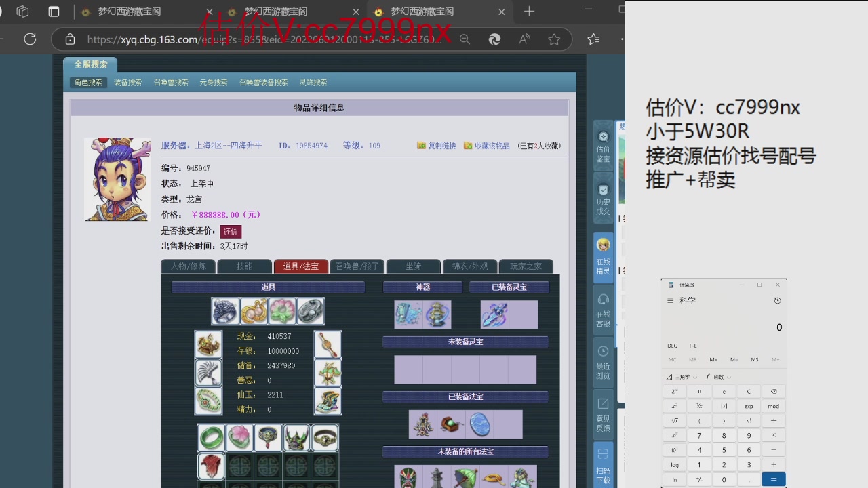Click the equipped 法宝 blue oval mirror
Image resolution: width=868 pixels, height=488 pixels.
point(479,424)
